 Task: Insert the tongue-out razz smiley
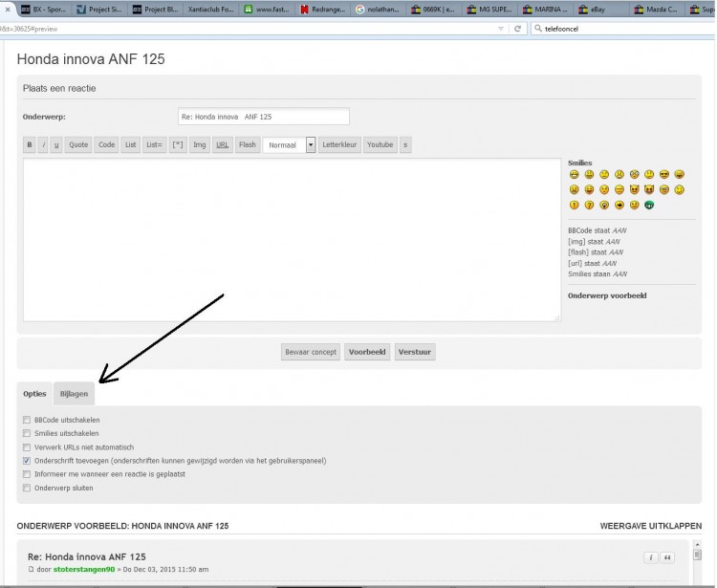tap(589, 189)
